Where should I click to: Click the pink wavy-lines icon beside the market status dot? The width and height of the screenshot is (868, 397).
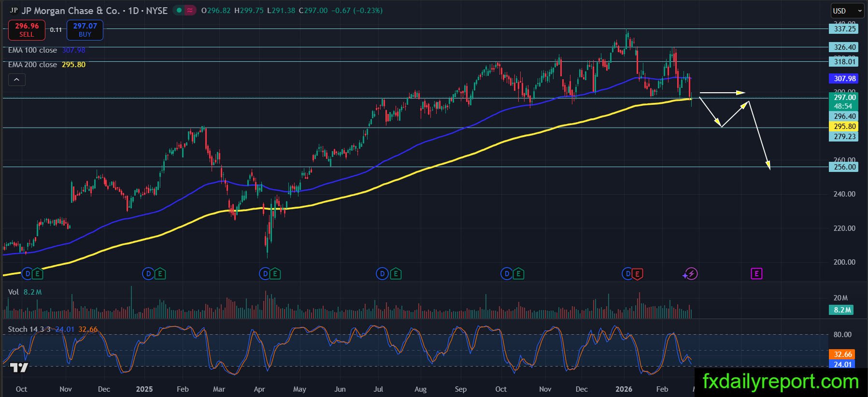coord(190,10)
